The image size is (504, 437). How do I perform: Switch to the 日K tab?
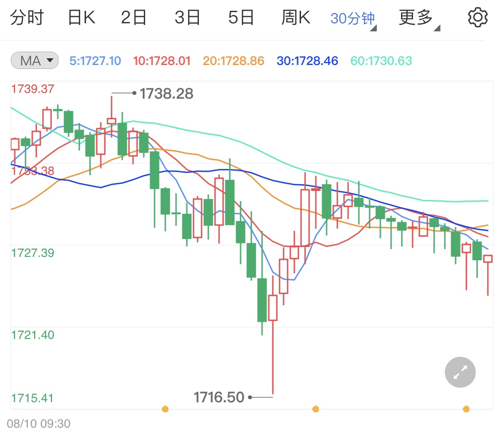pos(81,17)
